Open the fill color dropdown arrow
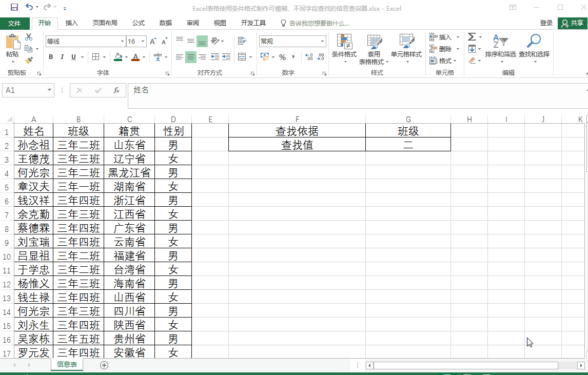 [x=126, y=57]
